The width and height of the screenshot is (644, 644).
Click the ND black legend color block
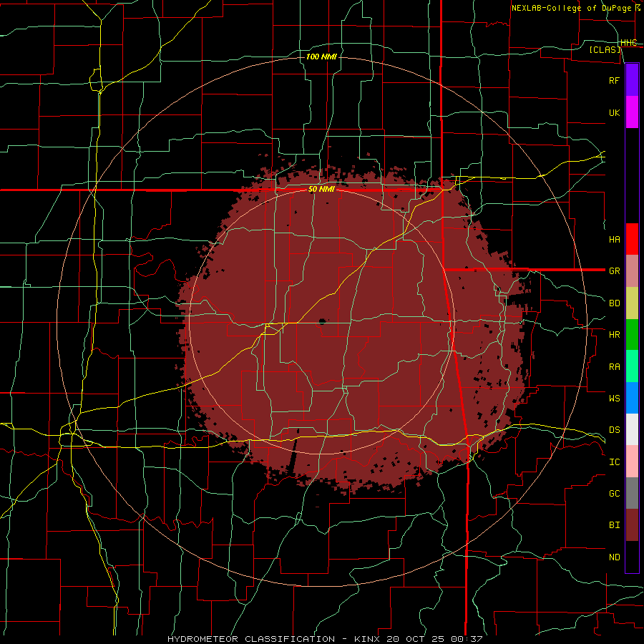(632, 557)
